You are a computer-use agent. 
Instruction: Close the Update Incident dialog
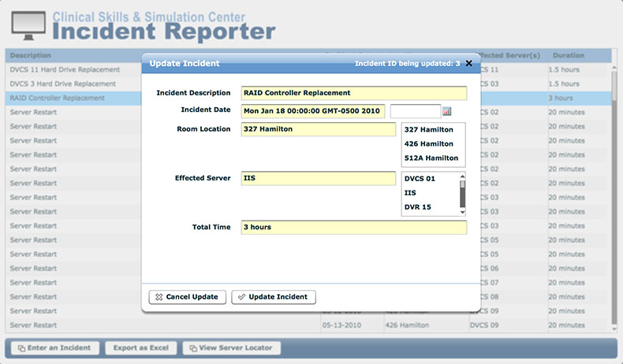(x=469, y=64)
